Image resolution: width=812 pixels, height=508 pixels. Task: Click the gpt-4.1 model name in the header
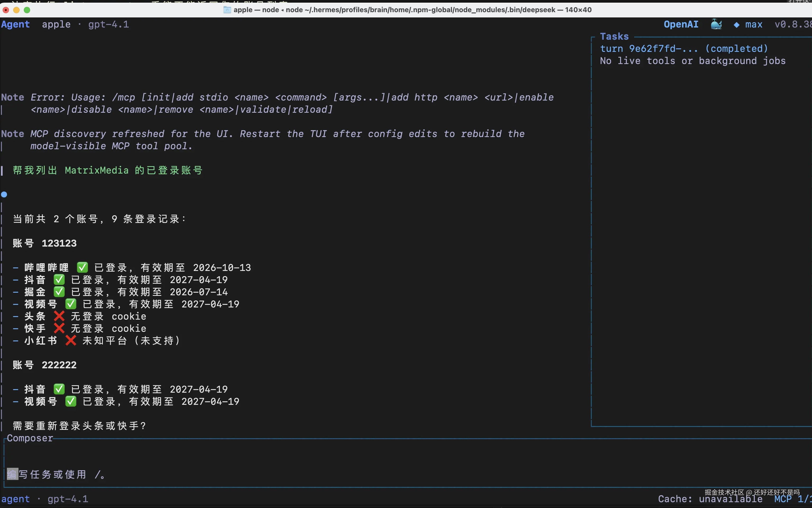click(109, 25)
